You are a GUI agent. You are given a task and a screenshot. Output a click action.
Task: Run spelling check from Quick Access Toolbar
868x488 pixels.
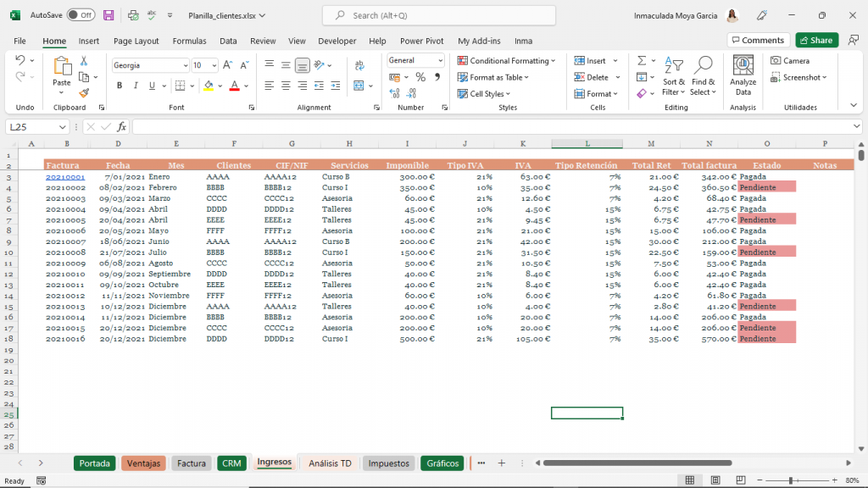tap(153, 14)
